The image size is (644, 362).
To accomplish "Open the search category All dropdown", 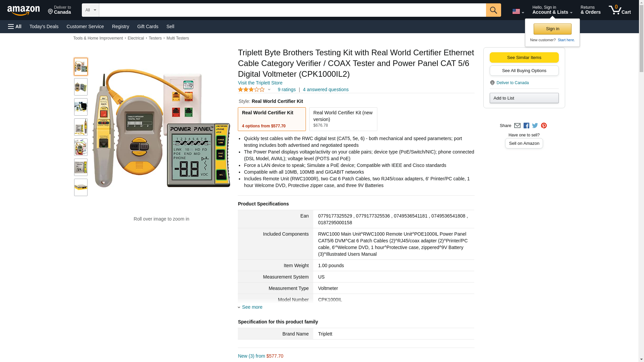I will point(91,10).
